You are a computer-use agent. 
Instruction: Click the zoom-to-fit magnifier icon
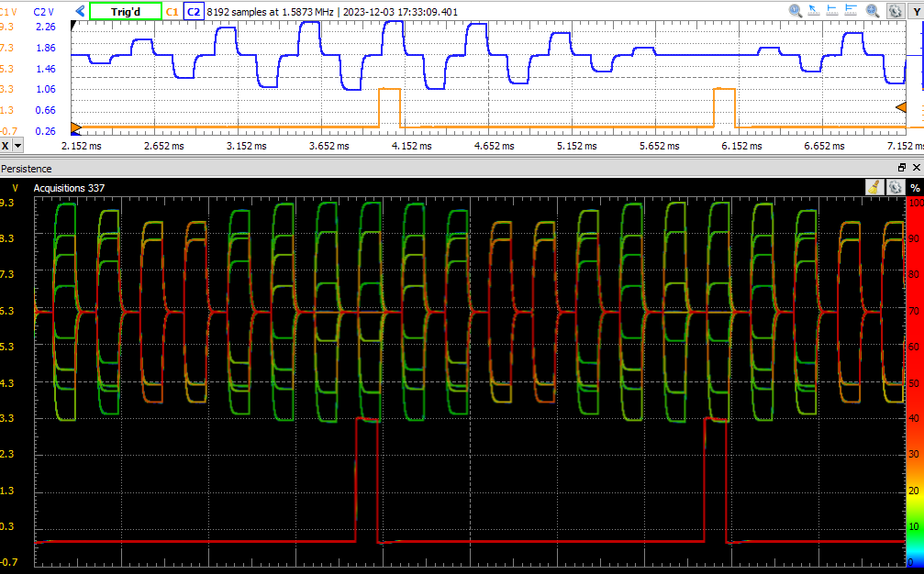(x=873, y=11)
